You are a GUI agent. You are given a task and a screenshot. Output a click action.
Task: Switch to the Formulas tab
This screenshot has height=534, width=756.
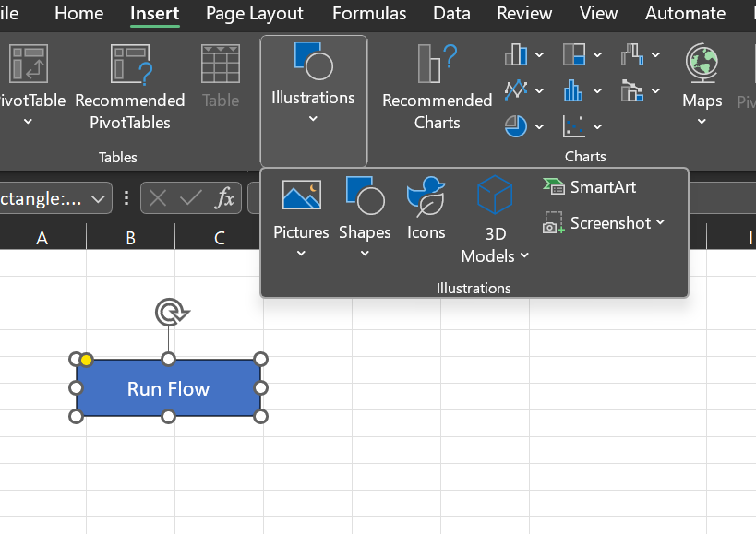368,13
